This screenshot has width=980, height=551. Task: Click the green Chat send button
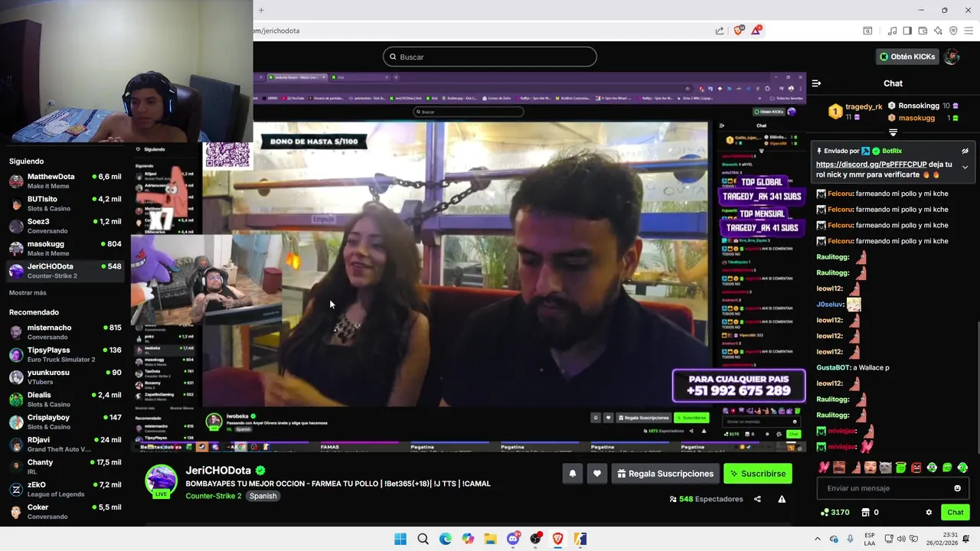tap(955, 513)
